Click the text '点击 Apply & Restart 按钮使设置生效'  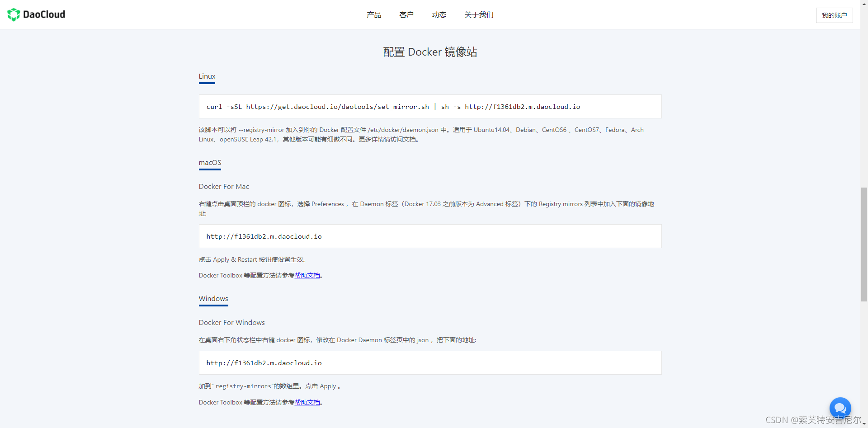click(x=252, y=259)
